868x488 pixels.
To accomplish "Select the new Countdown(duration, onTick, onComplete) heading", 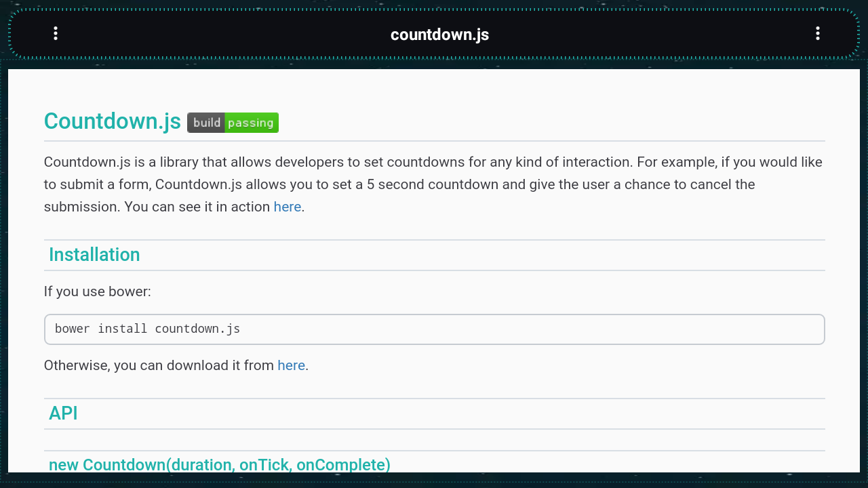I will (x=219, y=464).
